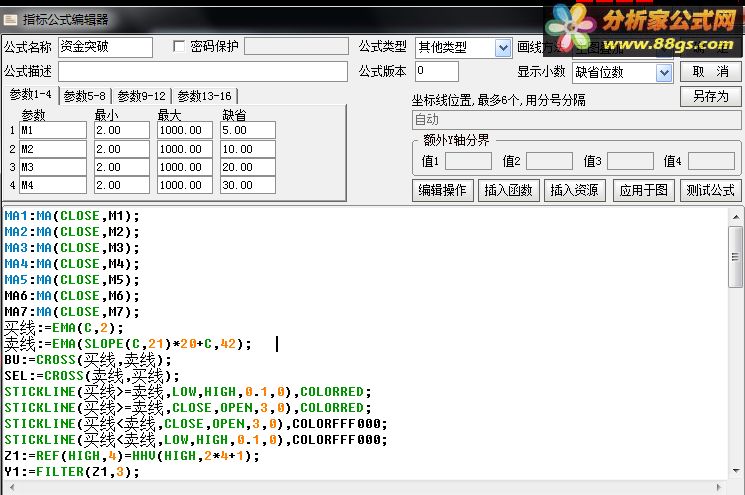Screen dimensions: 745x495
Task: Switch to the 参数9-12 tab
Action: pyautogui.click(x=142, y=96)
